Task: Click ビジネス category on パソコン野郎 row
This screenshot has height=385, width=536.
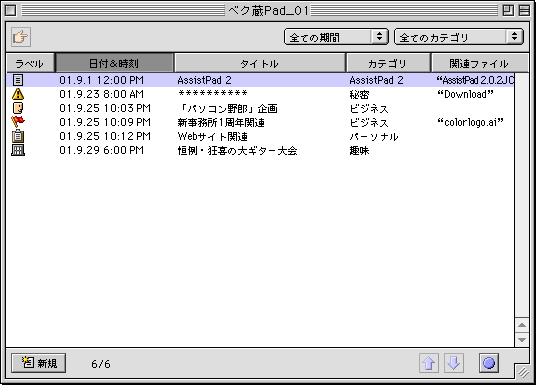Action: click(x=369, y=108)
